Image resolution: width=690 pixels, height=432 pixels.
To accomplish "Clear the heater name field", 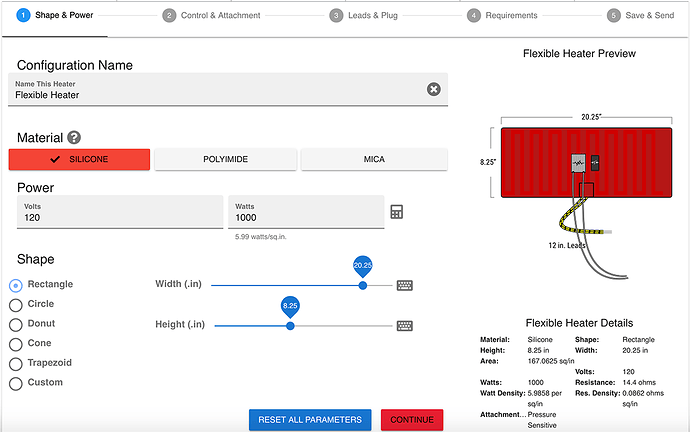I will (433, 89).
